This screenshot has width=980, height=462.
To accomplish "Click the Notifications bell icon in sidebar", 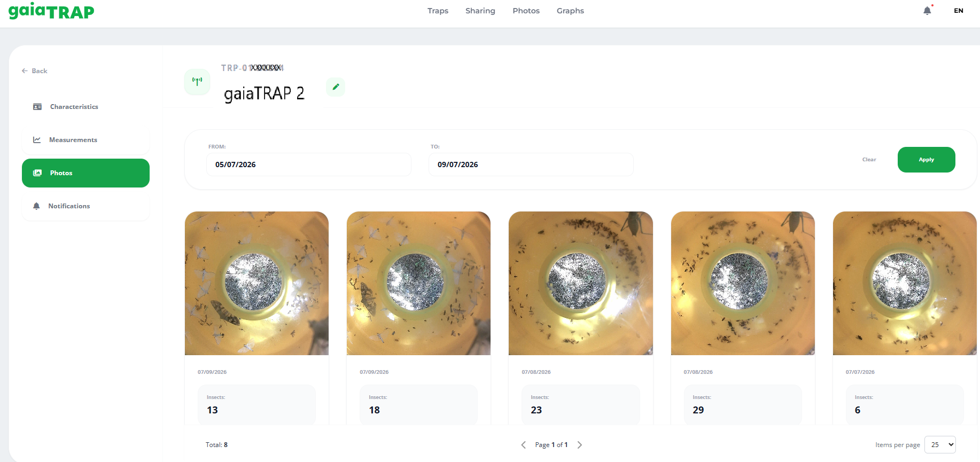I will (36, 206).
